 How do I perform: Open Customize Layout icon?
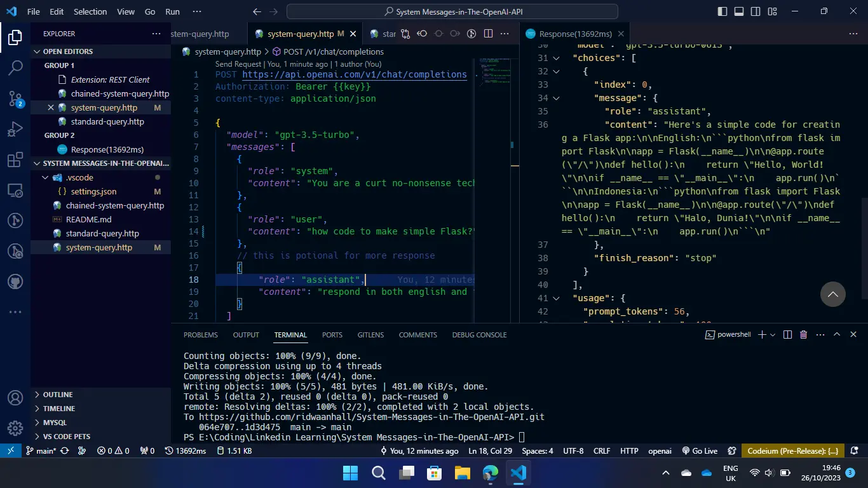(x=772, y=11)
